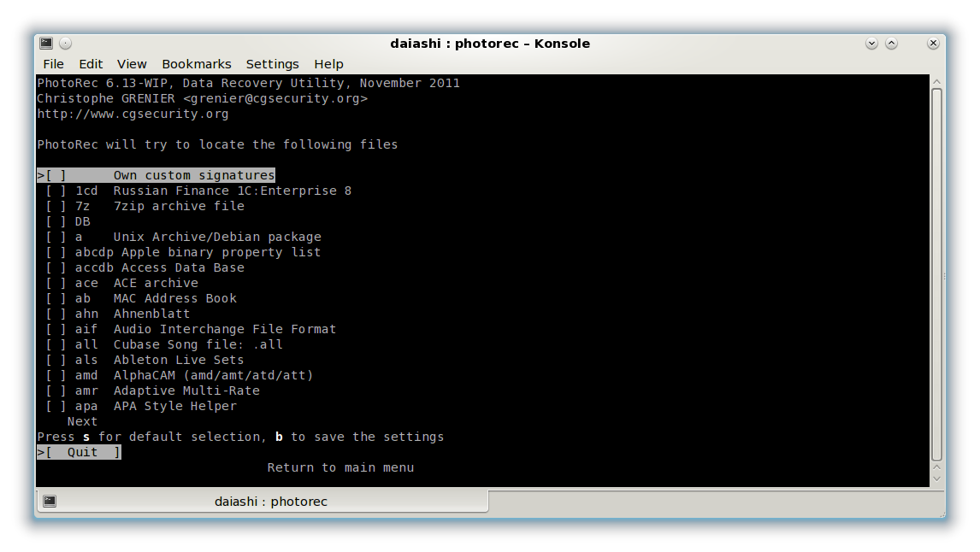Toggle the 7z archive file checkbox

[56, 206]
